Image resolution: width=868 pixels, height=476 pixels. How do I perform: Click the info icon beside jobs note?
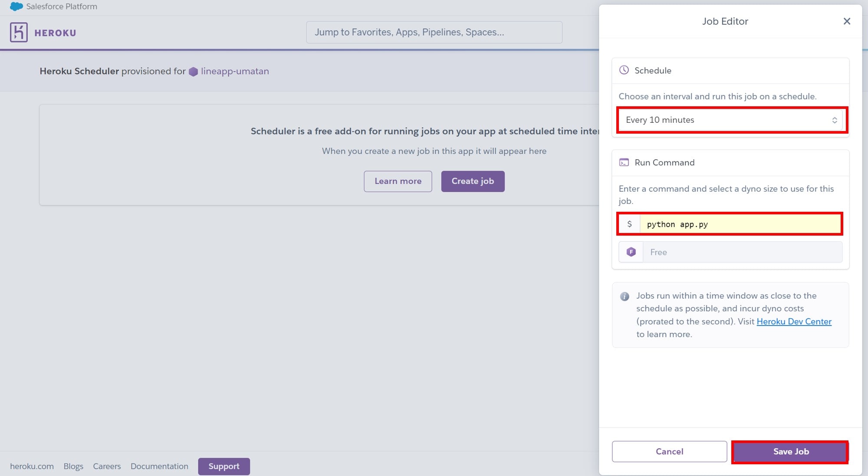(625, 296)
